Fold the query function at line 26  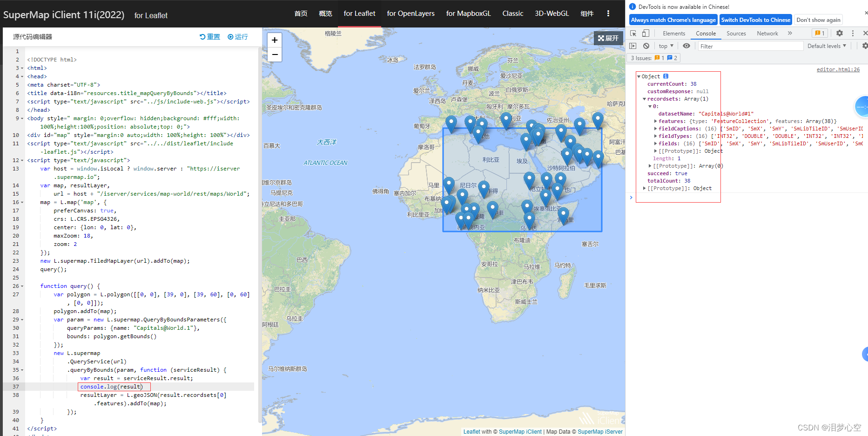(x=22, y=286)
